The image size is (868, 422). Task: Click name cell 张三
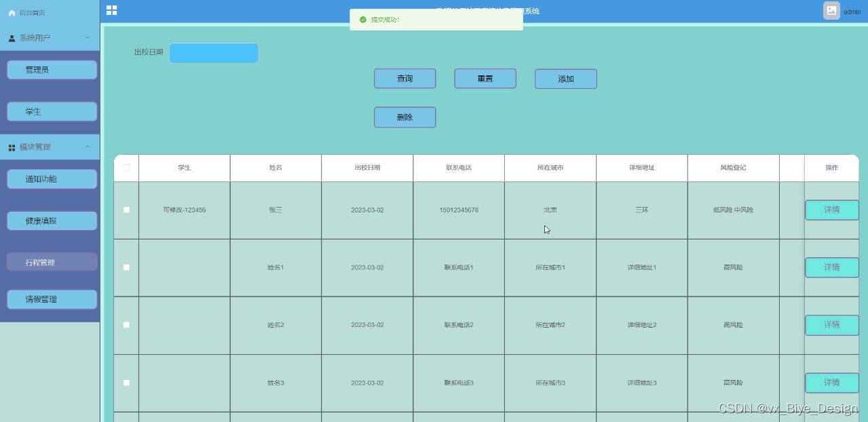coord(276,210)
